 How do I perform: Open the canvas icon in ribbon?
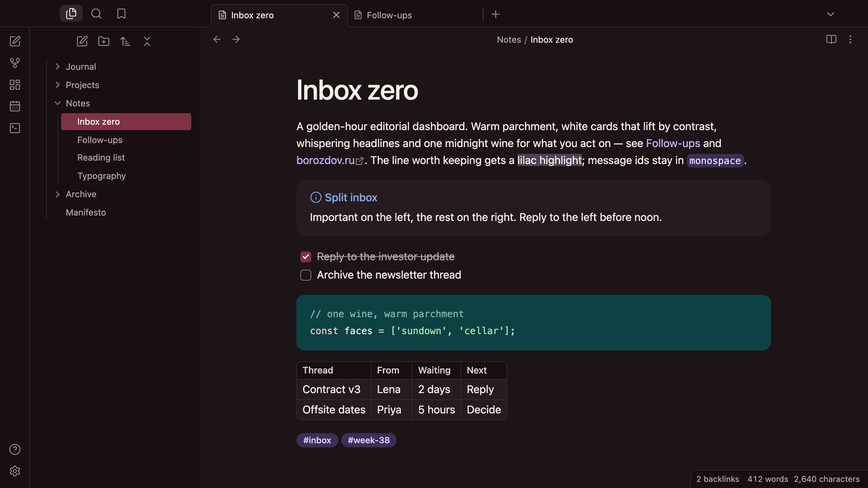click(x=15, y=85)
